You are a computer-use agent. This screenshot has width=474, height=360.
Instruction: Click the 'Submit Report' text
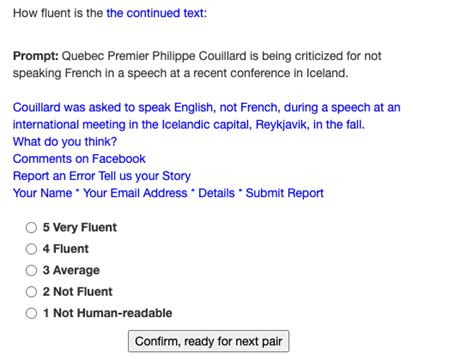pyautogui.click(x=285, y=193)
